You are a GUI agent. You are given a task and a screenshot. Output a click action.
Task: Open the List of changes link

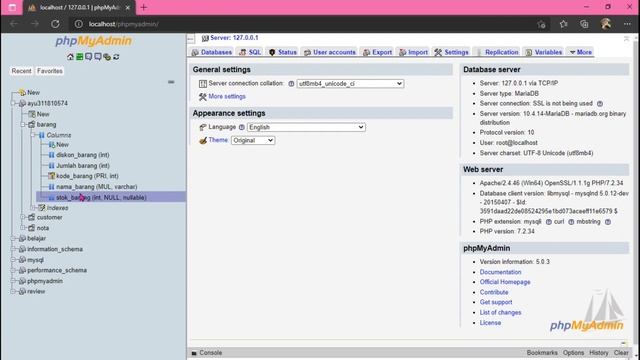[500, 312]
